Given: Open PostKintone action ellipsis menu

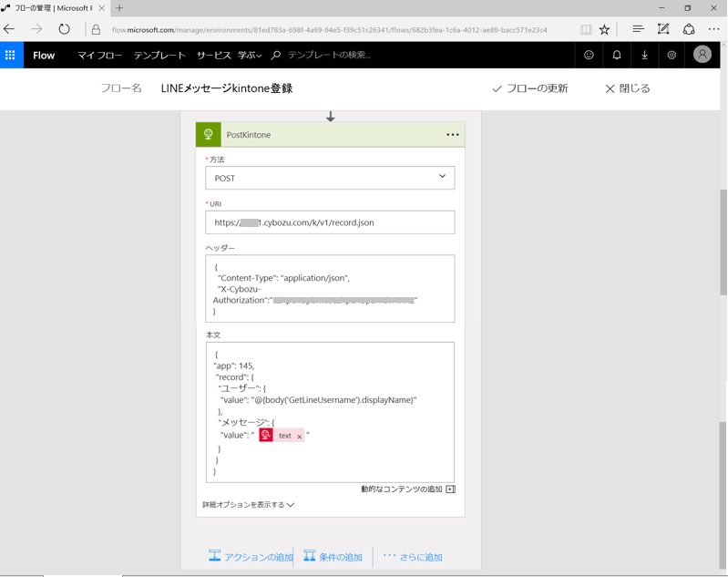Looking at the screenshot, I should [x=453, y=135].
